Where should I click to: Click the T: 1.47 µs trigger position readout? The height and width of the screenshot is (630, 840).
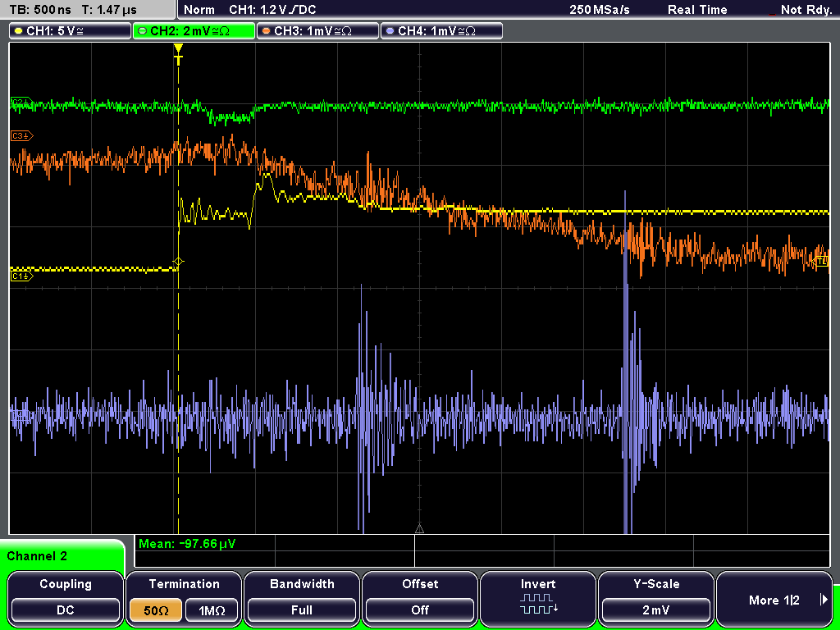(x=110, y=10)
